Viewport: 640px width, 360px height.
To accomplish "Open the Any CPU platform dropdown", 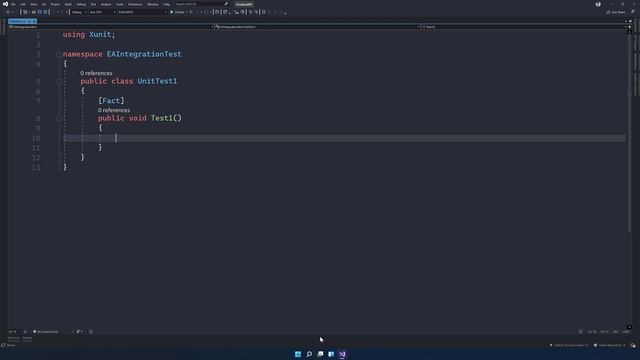I will pos(102,12).
